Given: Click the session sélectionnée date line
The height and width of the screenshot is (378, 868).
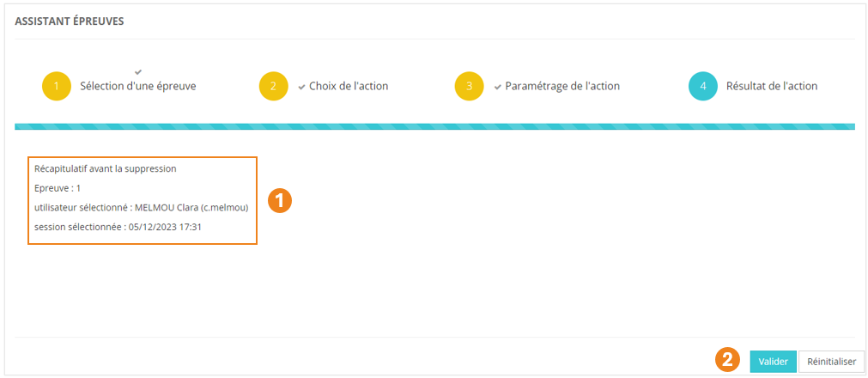Looking at the screenshot, I should 117,227.
